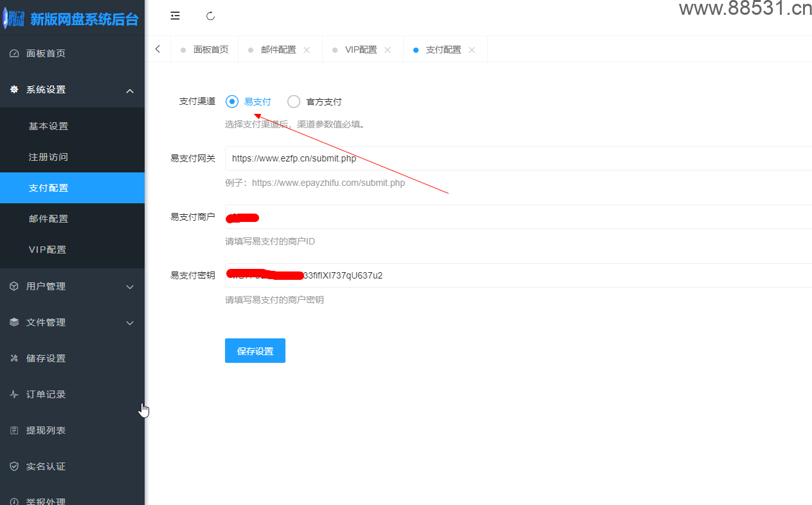The width and height of the screenshot is (812, 505).
Task: Collapse the 系统设置 menu chevron
Action: (130, 90)
